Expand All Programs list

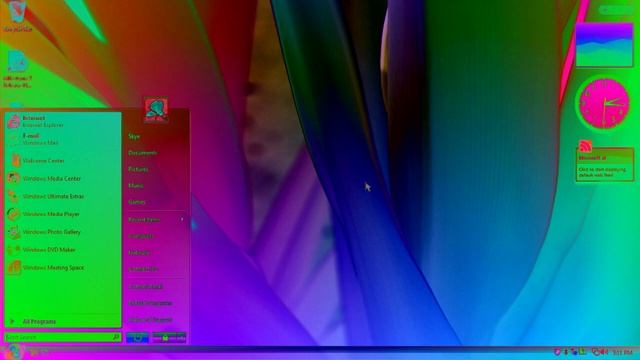click(x=62, y=322)
